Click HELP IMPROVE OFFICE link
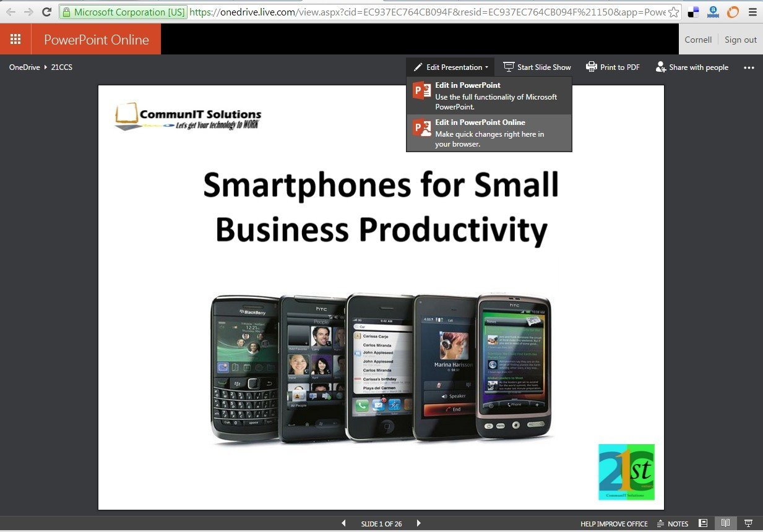 coord(614,524)
